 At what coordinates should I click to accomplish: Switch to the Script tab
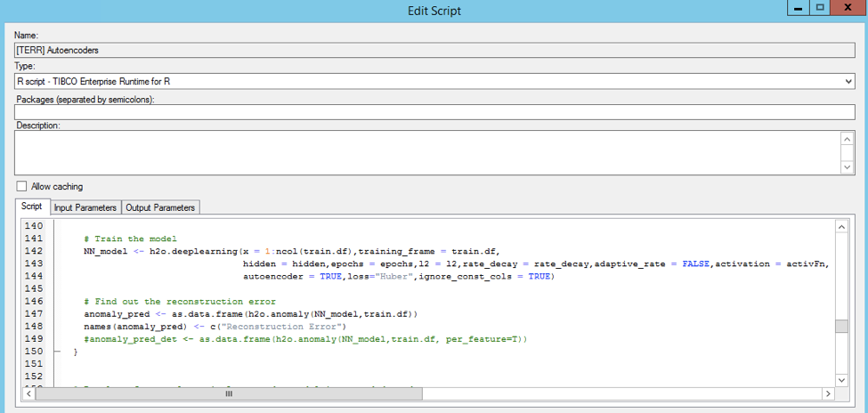click(31, 207)
